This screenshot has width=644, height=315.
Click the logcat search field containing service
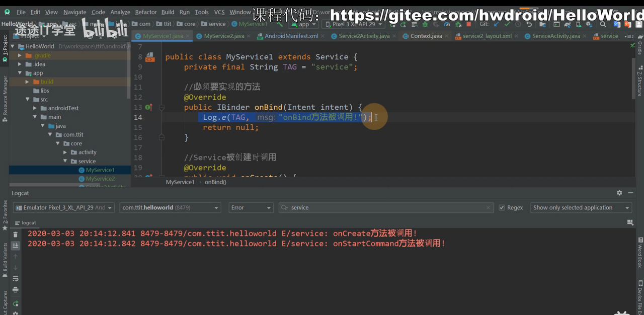385,207
